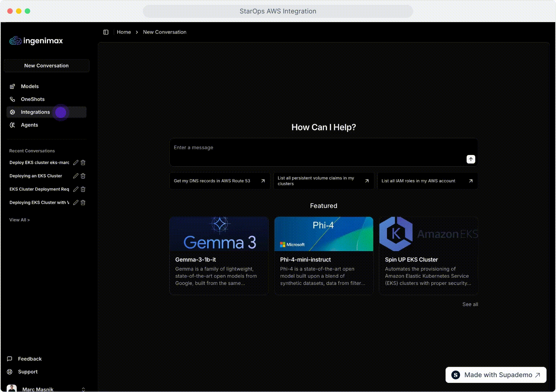
Task: Click the 'Enter a message' input field
Action: point(316,148)
